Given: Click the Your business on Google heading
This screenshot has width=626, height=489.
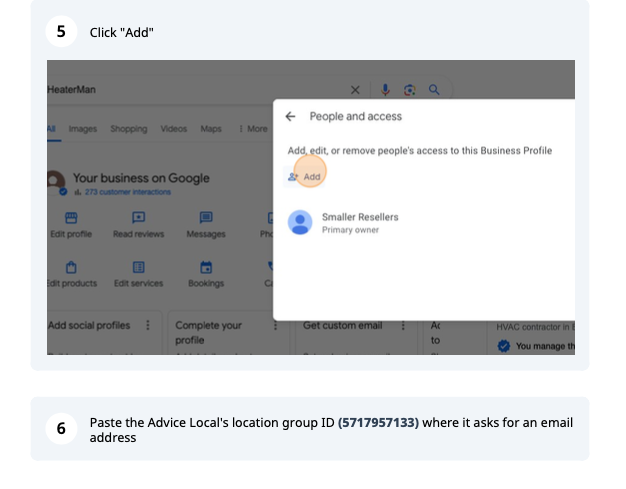Looking at the screenshot, I should pyautogui.click(x=141, y=178).
